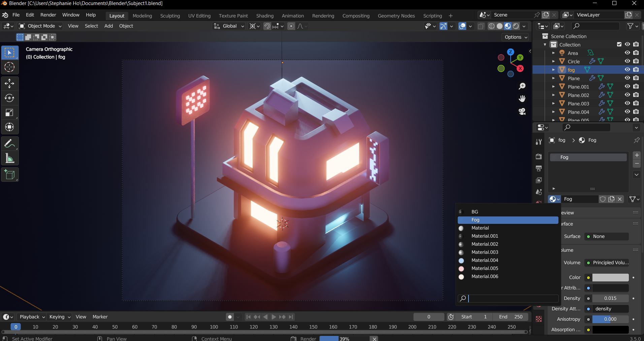Open the Tool properties tab icon

tap(539, 142)
